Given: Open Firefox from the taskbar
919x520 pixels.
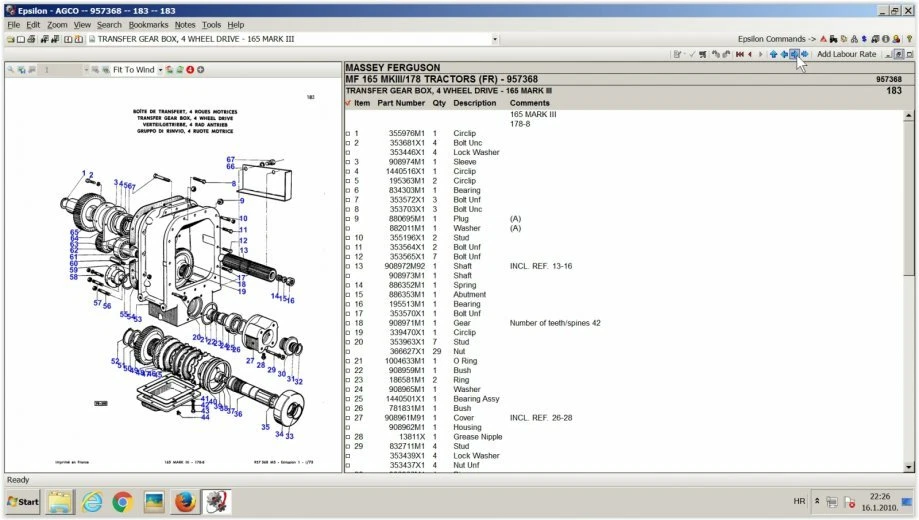Looking at the screenshot, I should [185, 502].
